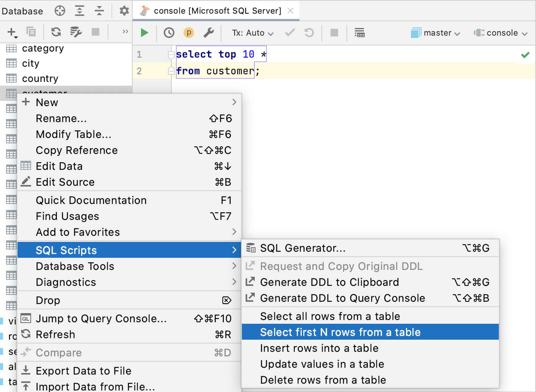Open the Tx: Auto transaction mode dropdown
Screen dimensions: 536x392
tap(251, 33)
